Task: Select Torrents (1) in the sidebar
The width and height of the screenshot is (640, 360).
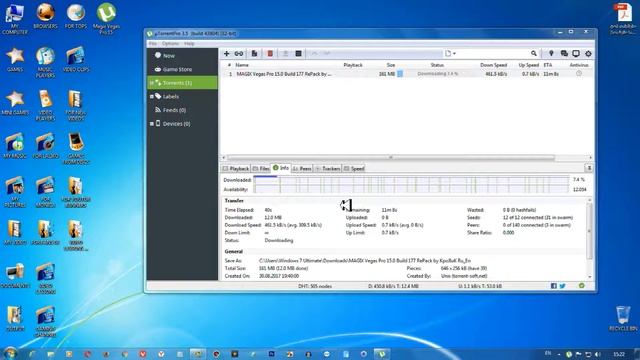Action: point(182,83)
